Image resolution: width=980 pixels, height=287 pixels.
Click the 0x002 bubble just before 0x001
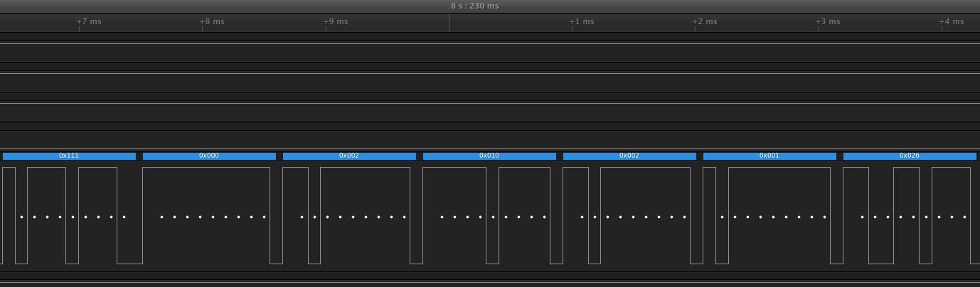[629, 156]
